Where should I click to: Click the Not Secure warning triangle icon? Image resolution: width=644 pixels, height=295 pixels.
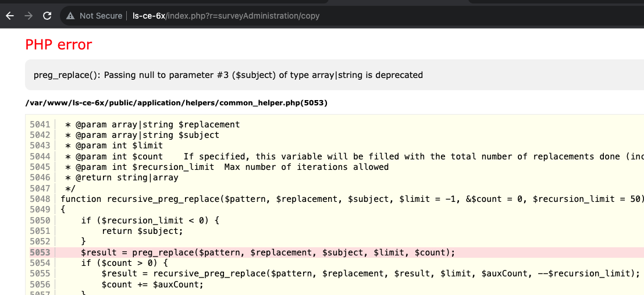click(x=70, y=16)
